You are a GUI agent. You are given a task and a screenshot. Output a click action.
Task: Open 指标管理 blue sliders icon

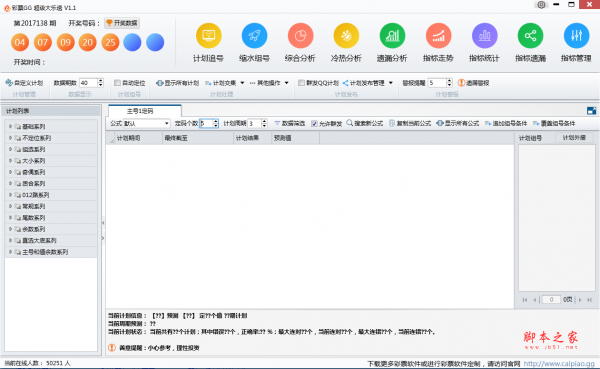click(x=576, y=36)
